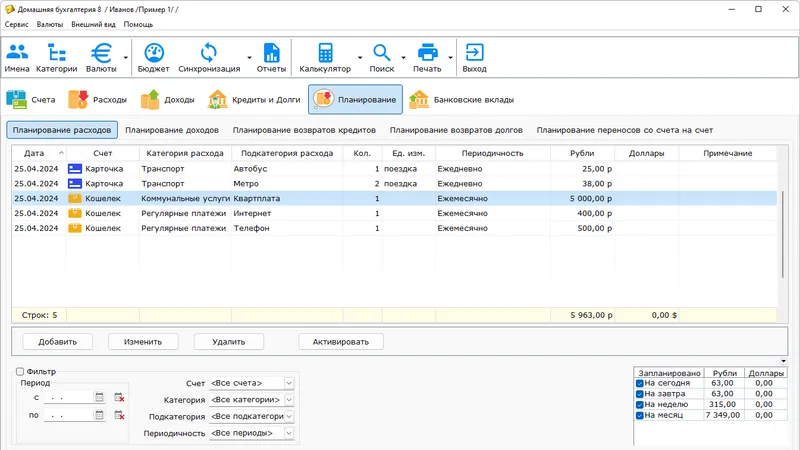Launch the Калькулятор tool

(x=325, y=58)
